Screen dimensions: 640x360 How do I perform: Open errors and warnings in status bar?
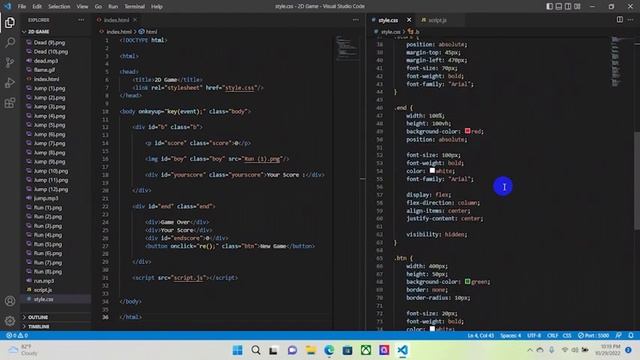[x=17, y=336]
